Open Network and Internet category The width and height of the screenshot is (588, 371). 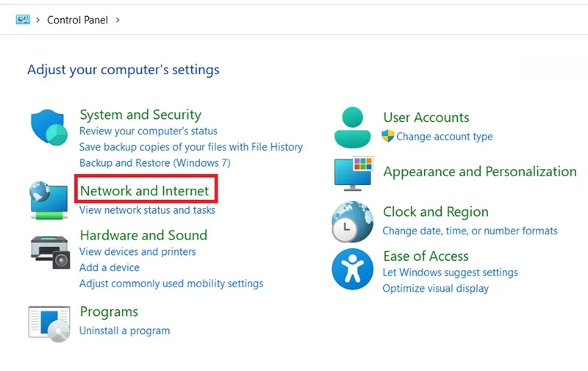144,191
